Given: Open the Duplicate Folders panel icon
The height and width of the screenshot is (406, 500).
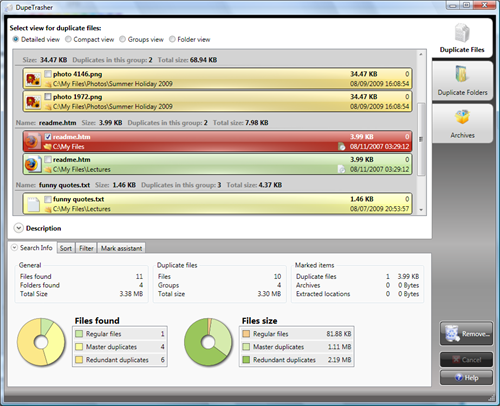Looking at the screenshot, I should click(x=462, y=74).
